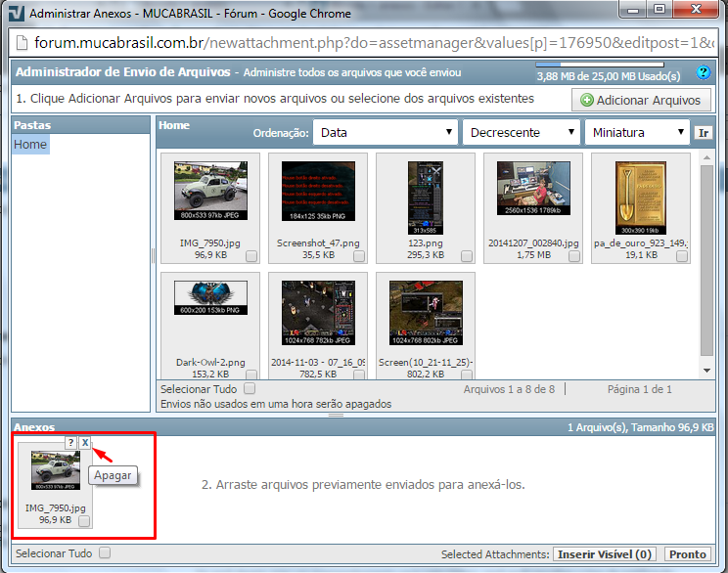The width and height of the screenshot is (728, 573).
Task: Tick the checkbox of attached IMG_7950.jpg
Action: coord(84,521)
